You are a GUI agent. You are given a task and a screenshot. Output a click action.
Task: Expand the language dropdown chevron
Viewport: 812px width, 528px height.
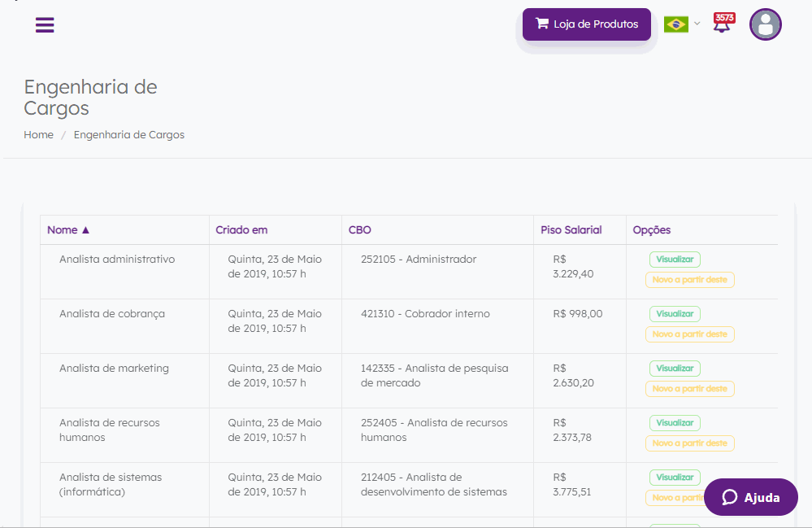pos(697,24)
